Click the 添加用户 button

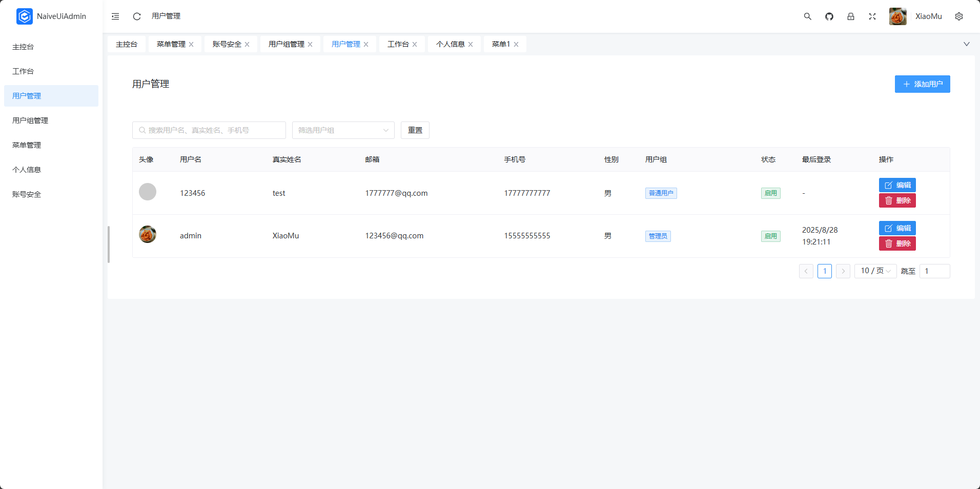(922, 84)
